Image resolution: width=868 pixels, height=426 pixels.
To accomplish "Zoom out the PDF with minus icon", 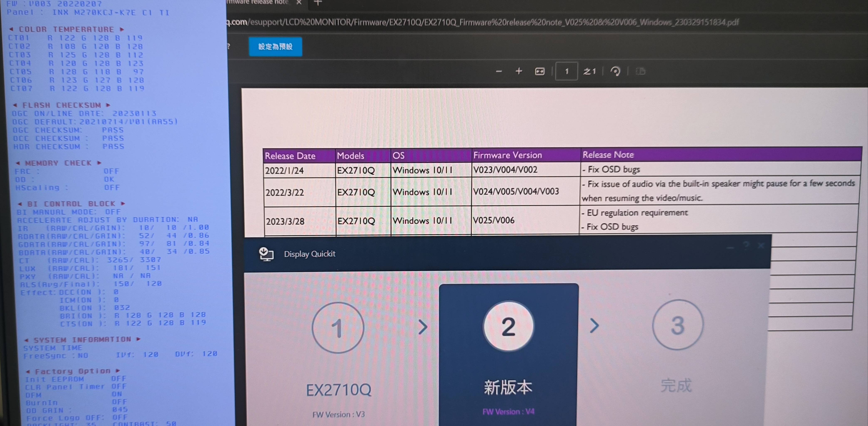I will pyautogui.click(x=499, y=71).
